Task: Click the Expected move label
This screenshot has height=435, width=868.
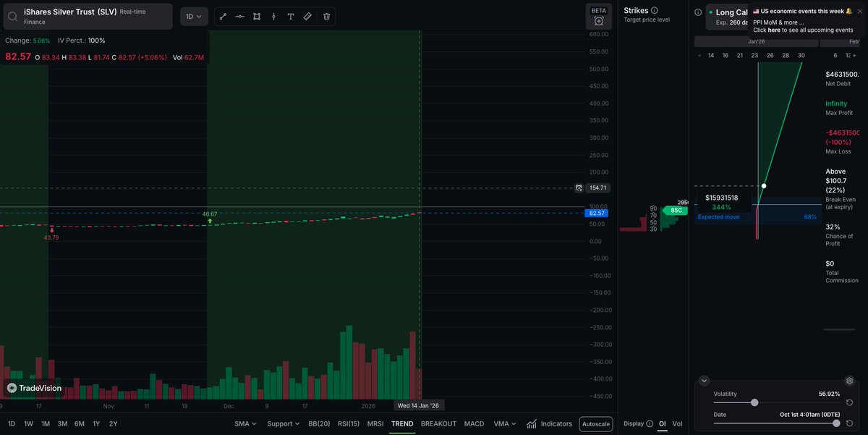Action: click(x=718, y=217)
